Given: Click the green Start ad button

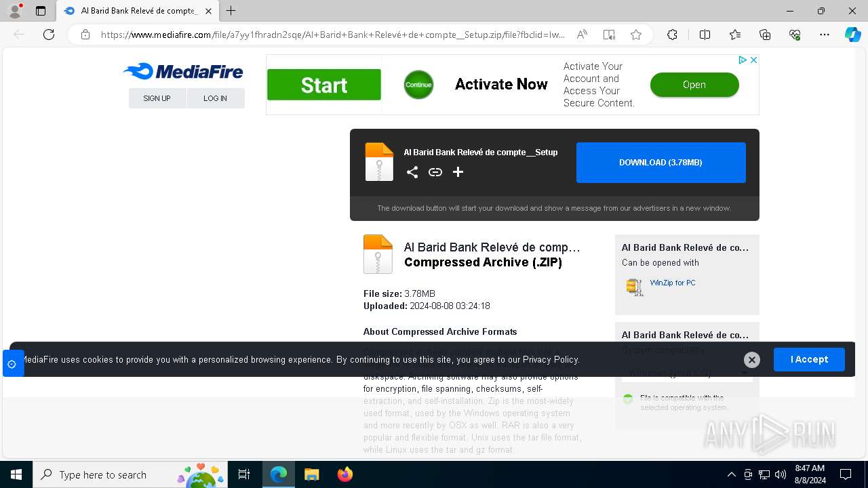Looking at the screenshot, I should 323,85.
